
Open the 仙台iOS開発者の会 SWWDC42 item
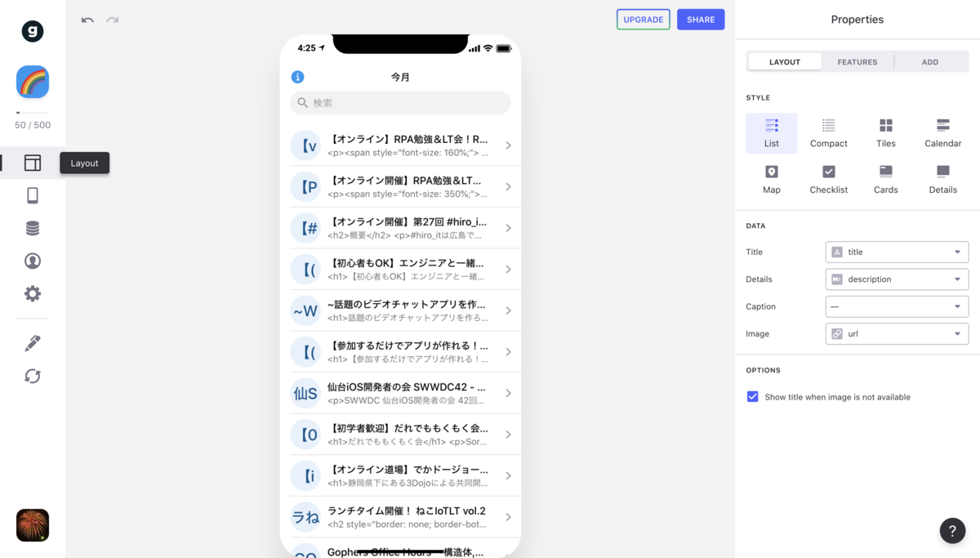[x=400, y=393]
